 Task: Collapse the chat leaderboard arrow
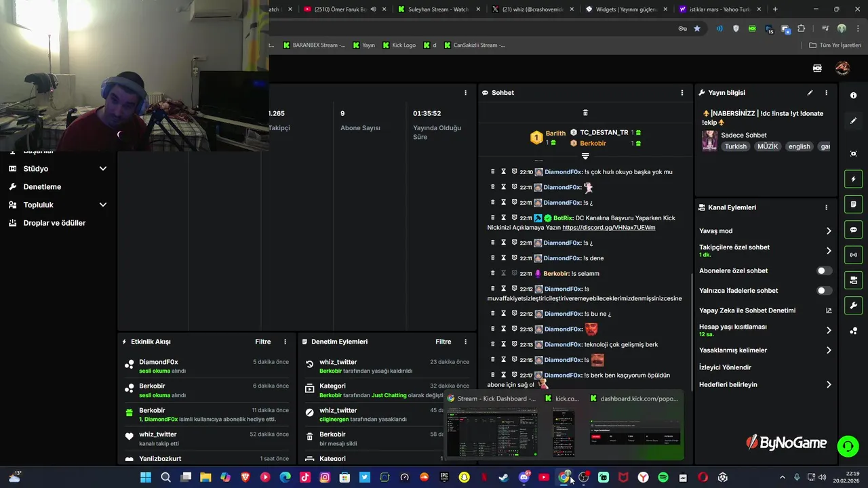pos(585,156)
